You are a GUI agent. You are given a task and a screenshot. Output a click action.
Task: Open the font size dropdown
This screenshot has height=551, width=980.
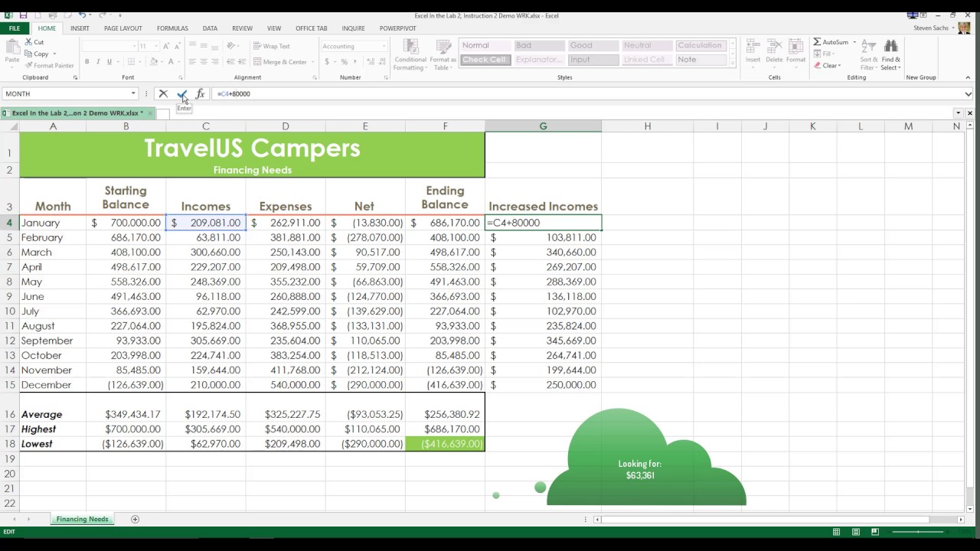(x=155, y=46)
